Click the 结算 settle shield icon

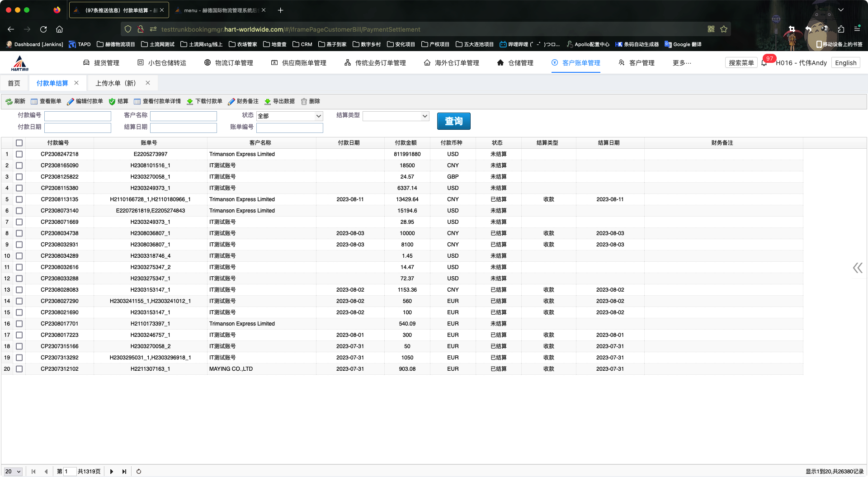112,102
